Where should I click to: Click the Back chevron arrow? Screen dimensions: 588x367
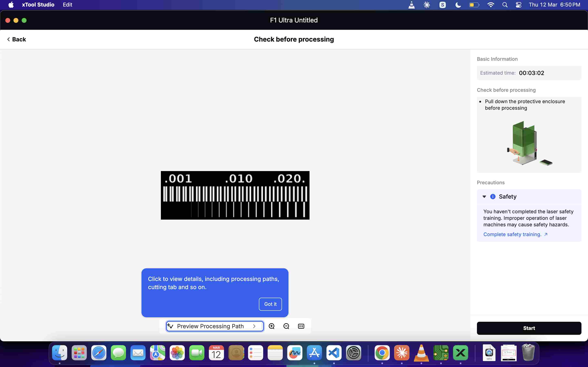click(x=9, y=39)
